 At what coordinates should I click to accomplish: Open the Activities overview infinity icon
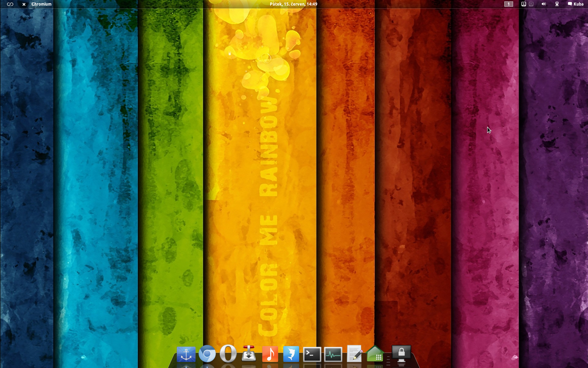[x=10, y=4]
